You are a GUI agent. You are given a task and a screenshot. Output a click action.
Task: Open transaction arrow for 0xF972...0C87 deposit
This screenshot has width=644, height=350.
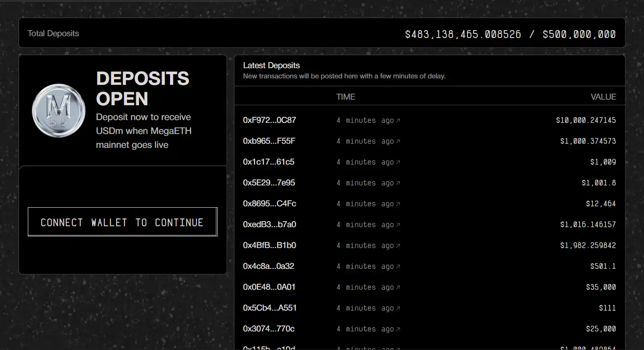[x=398, y=121]
